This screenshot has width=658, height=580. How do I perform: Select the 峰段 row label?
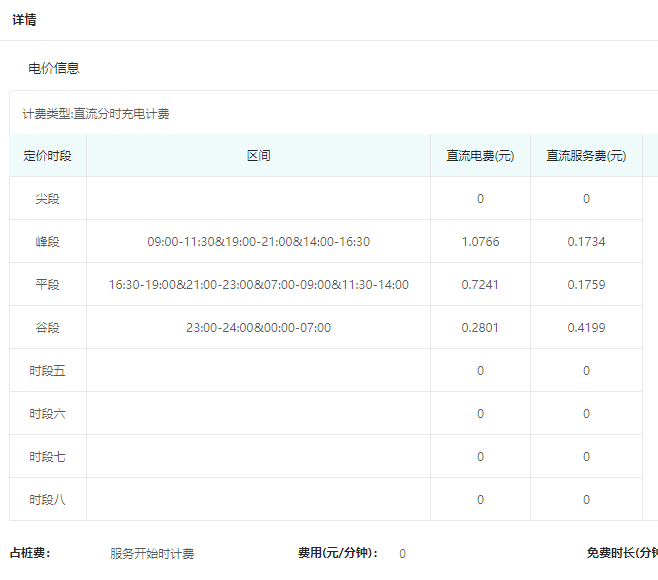47,242
